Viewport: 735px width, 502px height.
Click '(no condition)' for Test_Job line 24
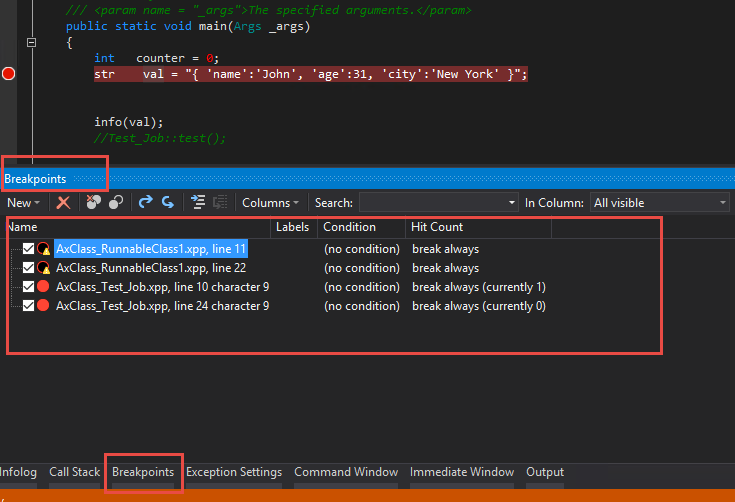(362, 306)
